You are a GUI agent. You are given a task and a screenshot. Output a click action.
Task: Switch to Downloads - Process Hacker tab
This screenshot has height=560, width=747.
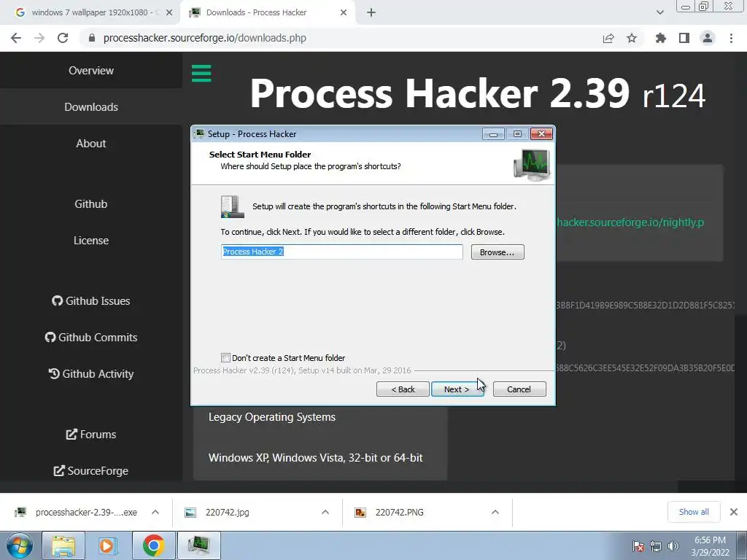coord(267,12)
